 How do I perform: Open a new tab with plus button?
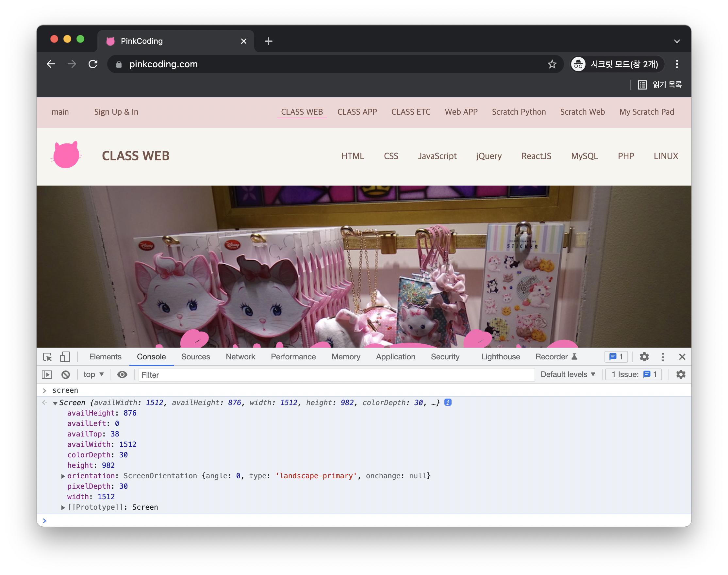coord(268,41)
